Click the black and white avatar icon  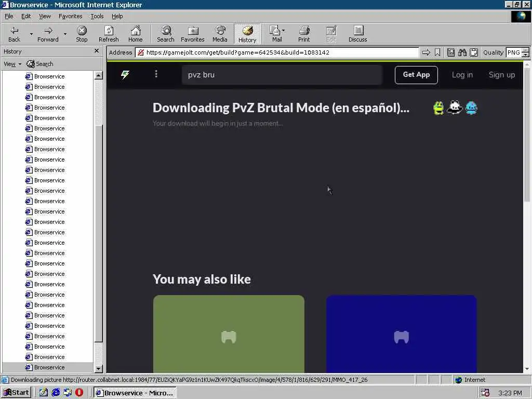455,107
